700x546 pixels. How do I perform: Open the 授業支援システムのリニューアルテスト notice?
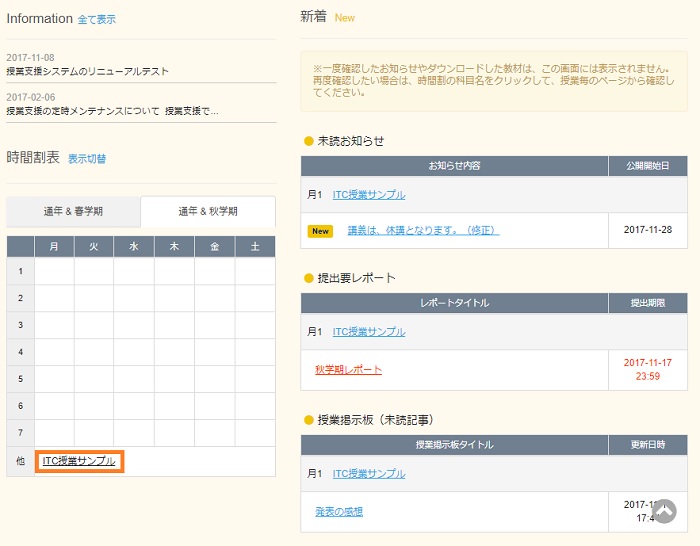pyautogui.click(x=88, y=71)
